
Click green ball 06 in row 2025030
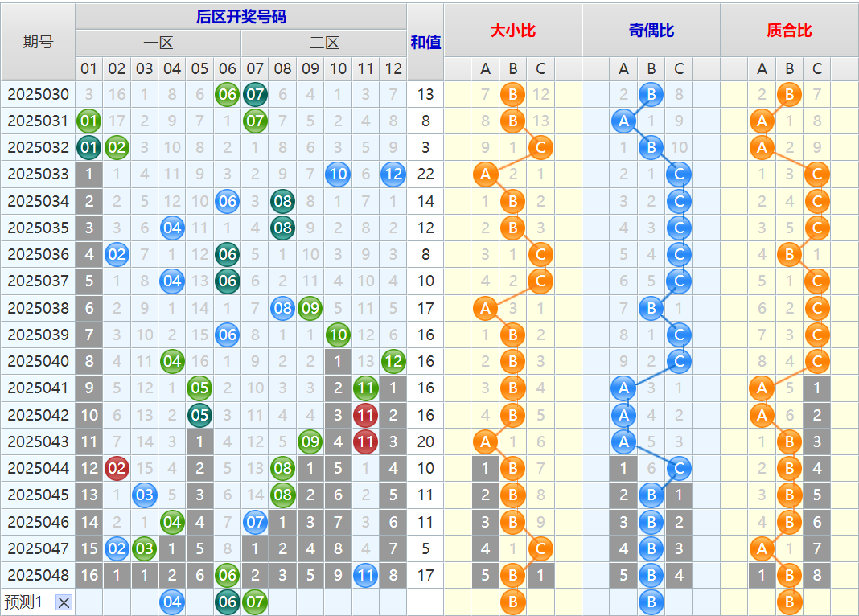click(x=228, y=94)
